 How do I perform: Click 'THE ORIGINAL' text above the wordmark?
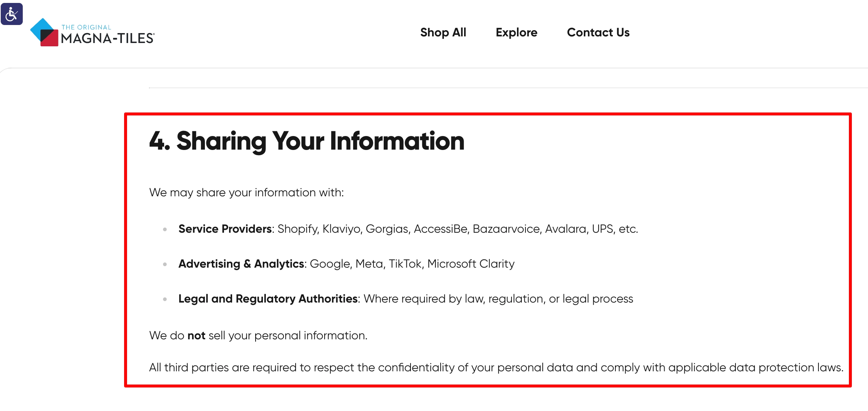coord(86,27)
